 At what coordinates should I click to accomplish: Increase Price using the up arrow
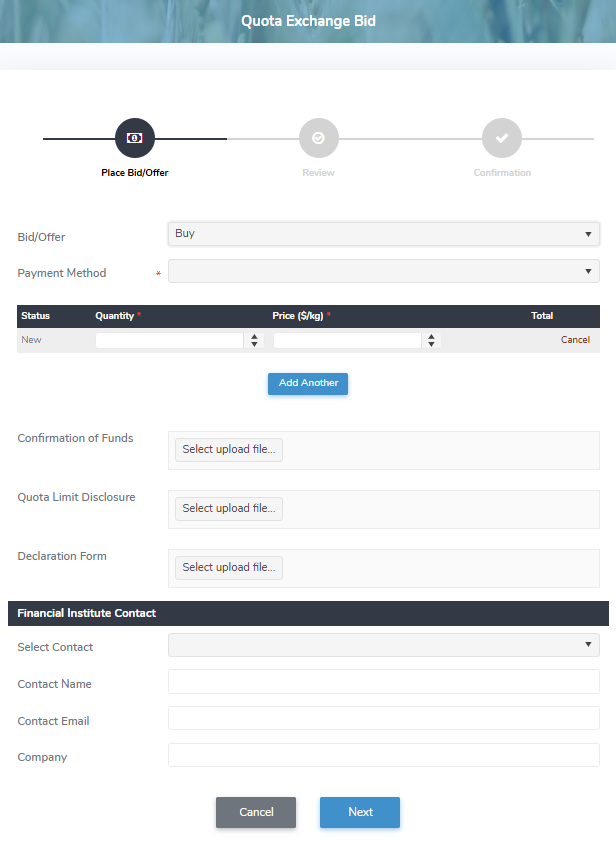pos(431,336)
